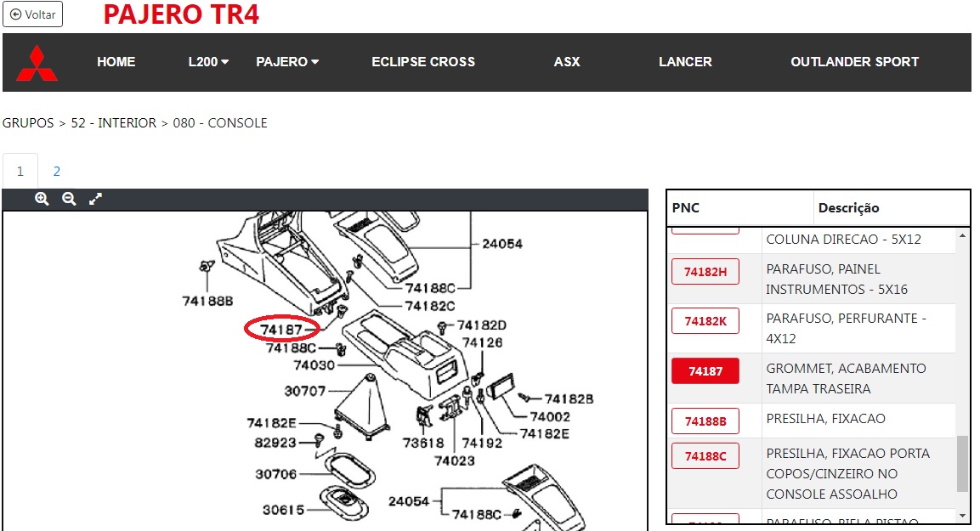The height and width of the screenshot is (531, 980).
Task: Open the L200 dropdown menu
Action: [x=208, y=62]
